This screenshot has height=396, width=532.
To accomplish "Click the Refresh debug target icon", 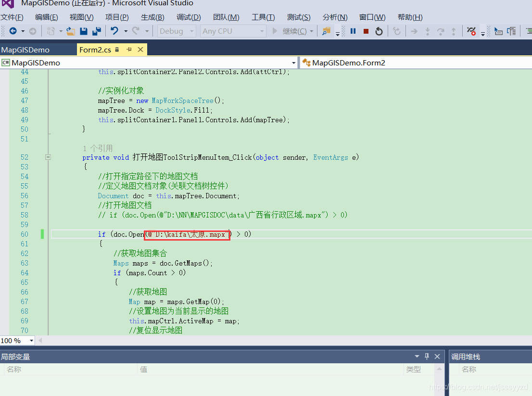I will coord(397,31).
